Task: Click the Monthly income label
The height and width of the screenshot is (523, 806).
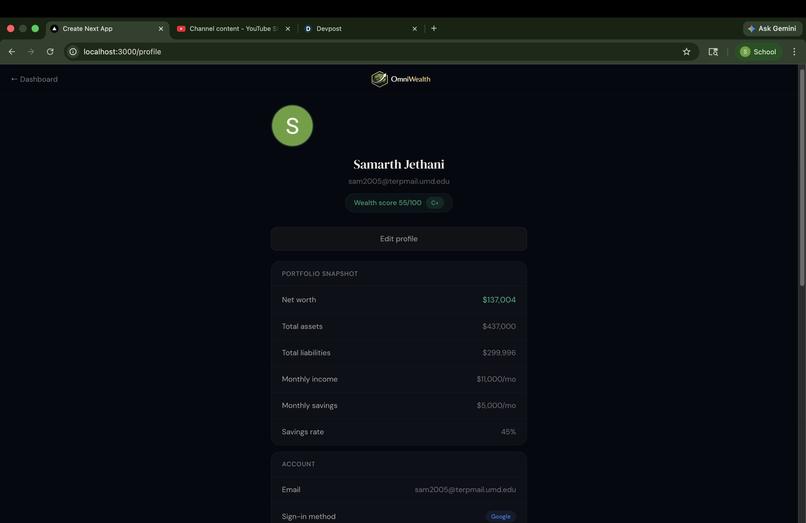Action: coord(309,379)
